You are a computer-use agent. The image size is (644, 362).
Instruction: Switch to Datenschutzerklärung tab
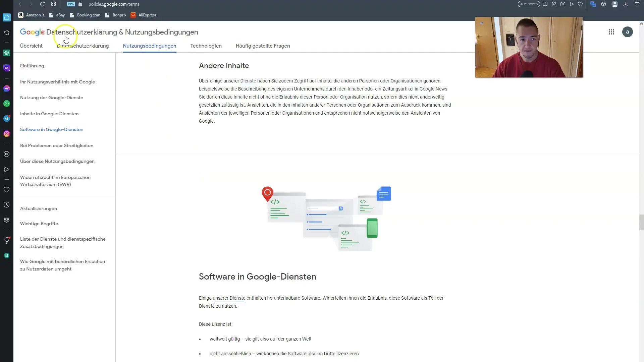pyautogui.click(x=83, y=46)
